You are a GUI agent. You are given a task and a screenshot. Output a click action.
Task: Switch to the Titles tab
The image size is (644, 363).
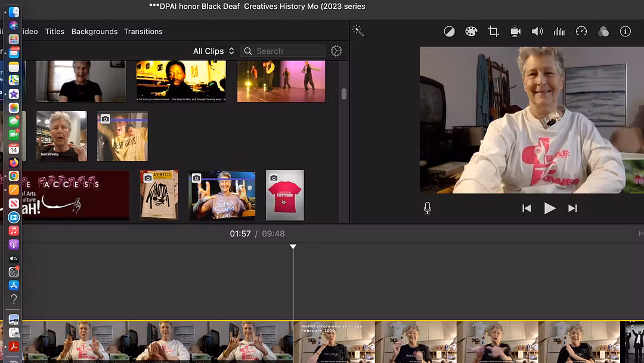click(54, 32)
